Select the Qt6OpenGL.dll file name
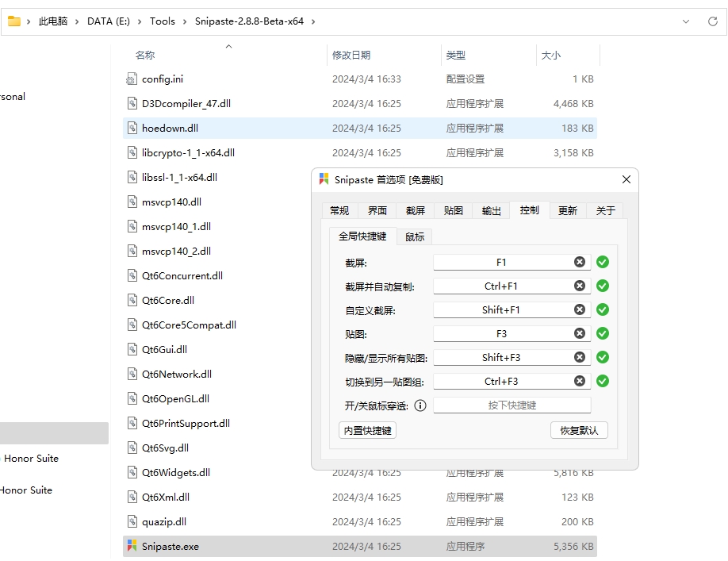Image resolution: width=728 pixels, height=561 pixels. click(x=175, y=398)
